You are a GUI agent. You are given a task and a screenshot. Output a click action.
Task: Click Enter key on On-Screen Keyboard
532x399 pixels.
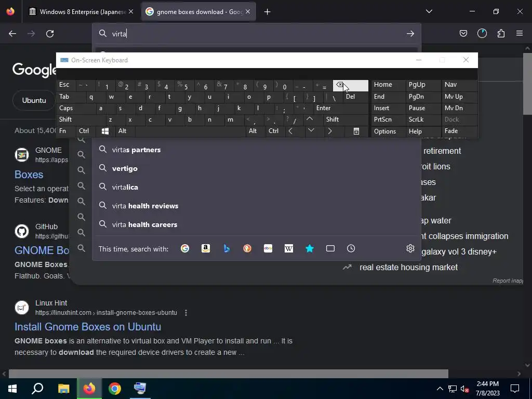[341, 108]
